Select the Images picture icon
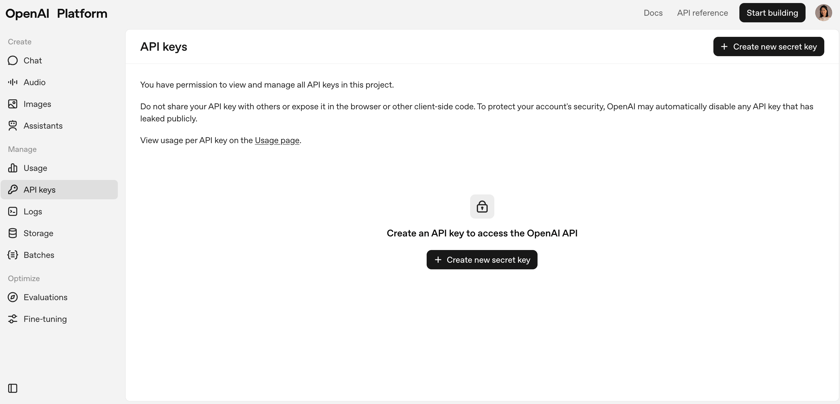This screenshot has height=404, width=840. [x=13, y=104]
